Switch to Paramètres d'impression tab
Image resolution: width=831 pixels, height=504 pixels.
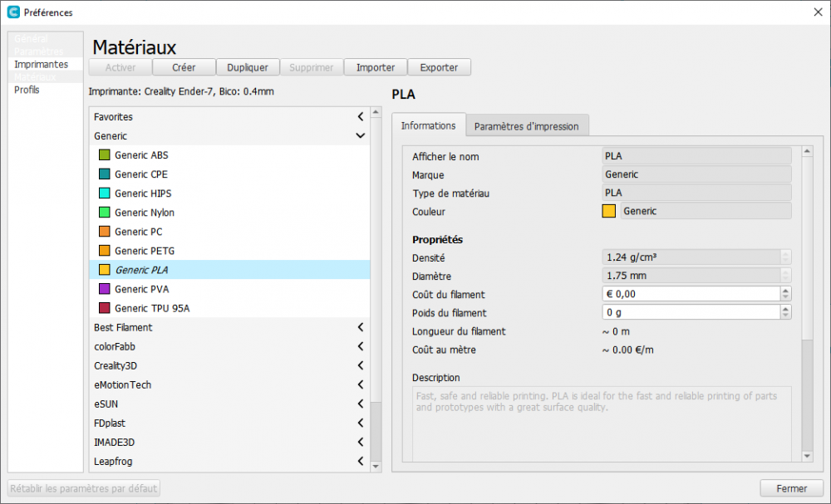point(526,126)
